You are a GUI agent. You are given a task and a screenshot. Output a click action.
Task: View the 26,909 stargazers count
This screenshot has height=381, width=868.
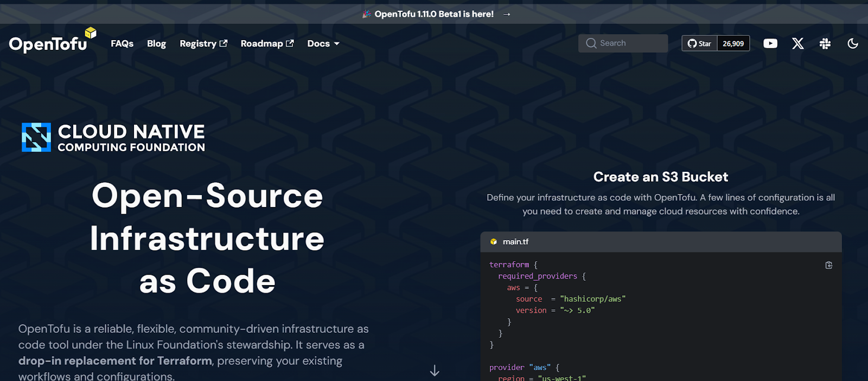(x=733, y=43)
